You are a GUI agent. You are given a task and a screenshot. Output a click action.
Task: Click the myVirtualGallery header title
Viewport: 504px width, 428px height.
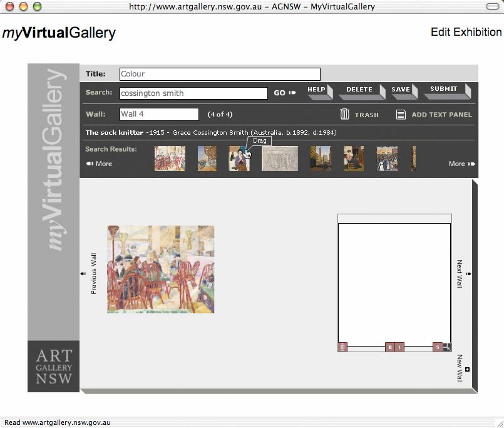point(59,33)
